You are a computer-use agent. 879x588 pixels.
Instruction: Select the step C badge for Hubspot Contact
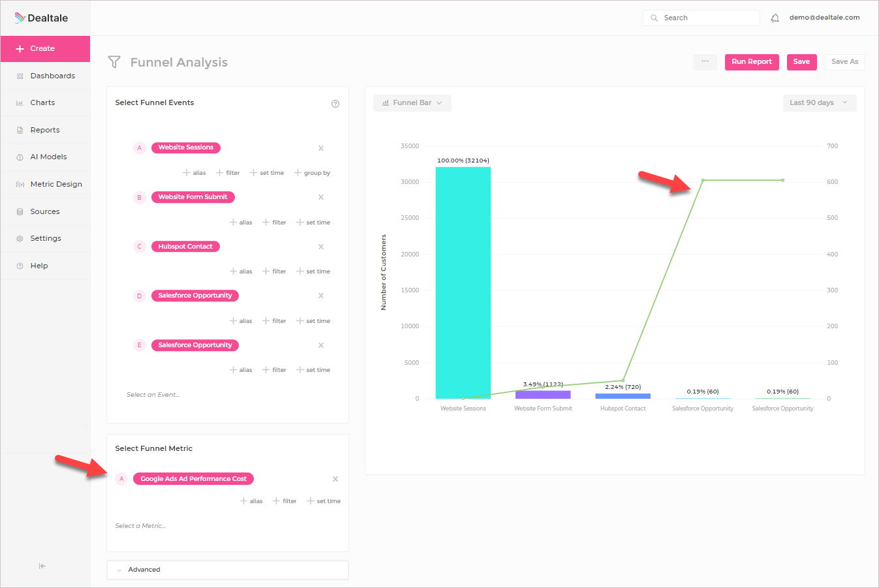pyautogui.click(x=139, y=247)
